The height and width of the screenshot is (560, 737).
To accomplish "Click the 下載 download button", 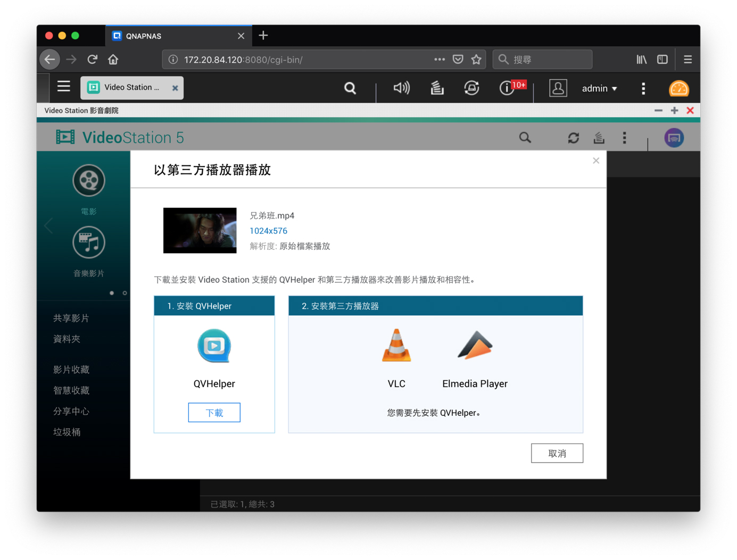I will click(214, 413).
